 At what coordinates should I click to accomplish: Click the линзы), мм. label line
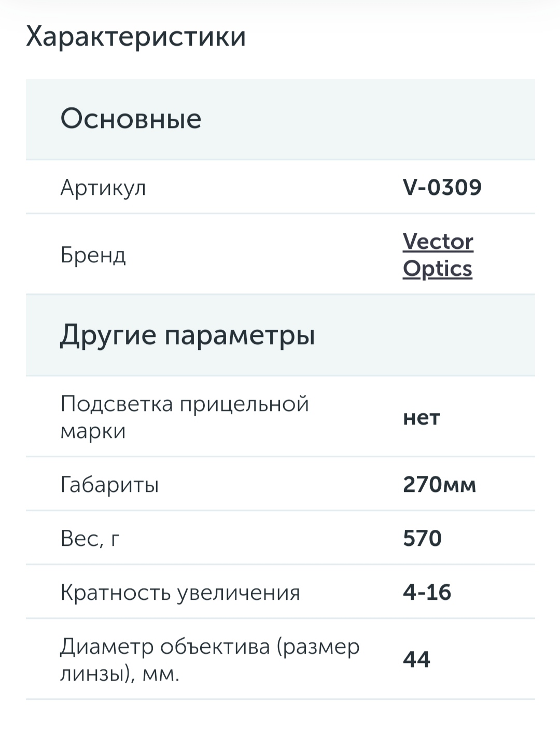(x=120, y=674)
